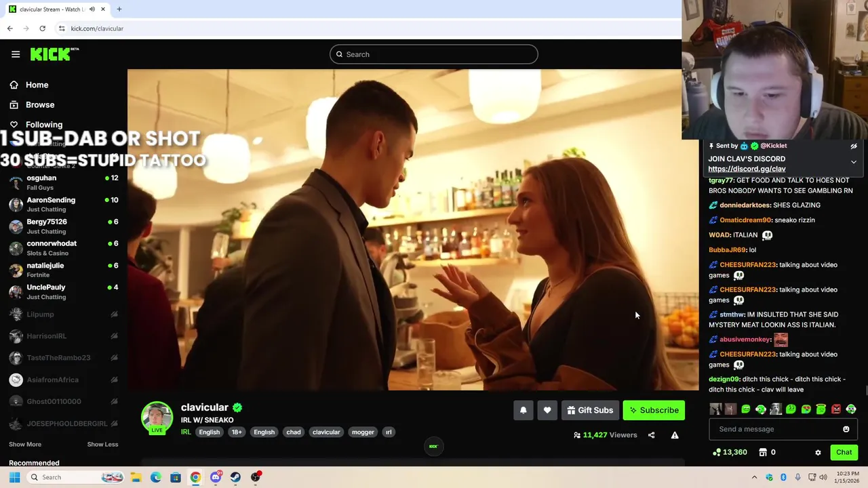
Task: Click the channel points 13,360 counter
Action: coord(730,452)
